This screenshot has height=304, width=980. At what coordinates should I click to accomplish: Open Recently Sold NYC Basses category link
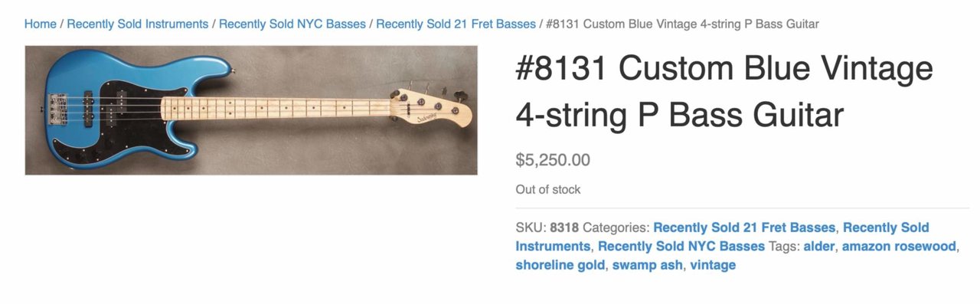tap(681, 246)
